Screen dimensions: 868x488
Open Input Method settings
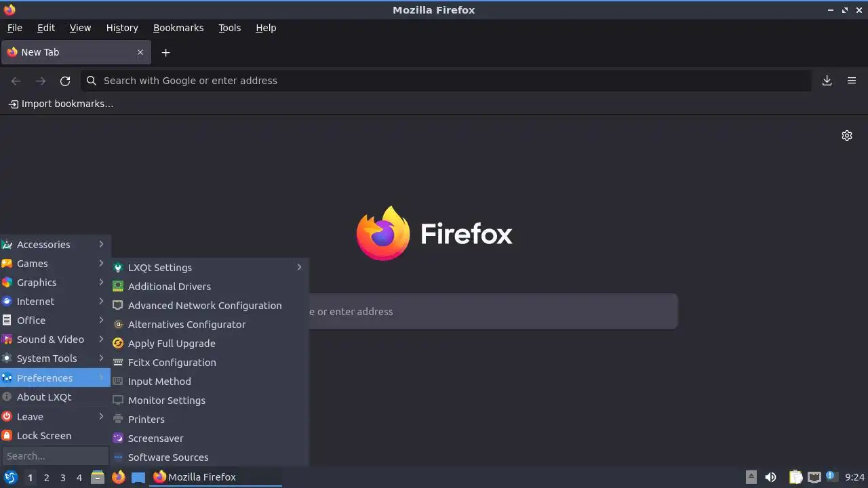coord(210,382)
